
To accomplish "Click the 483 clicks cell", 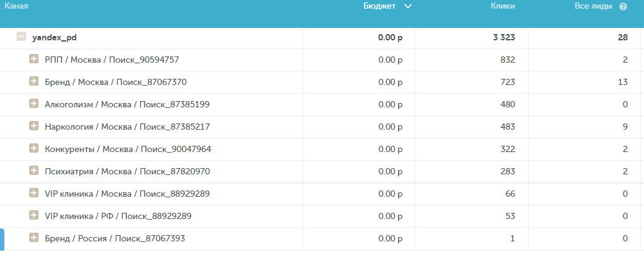I will pyautogui.click(x=507, y=127).
